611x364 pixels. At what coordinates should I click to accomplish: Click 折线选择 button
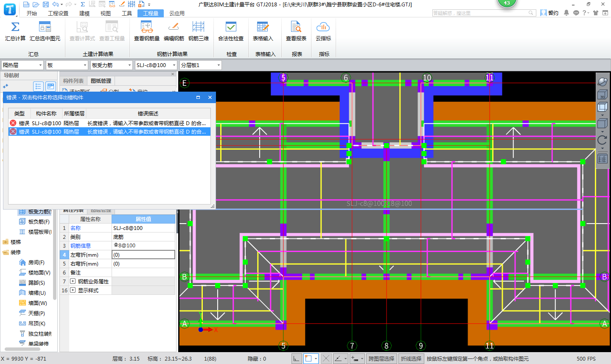411,358
